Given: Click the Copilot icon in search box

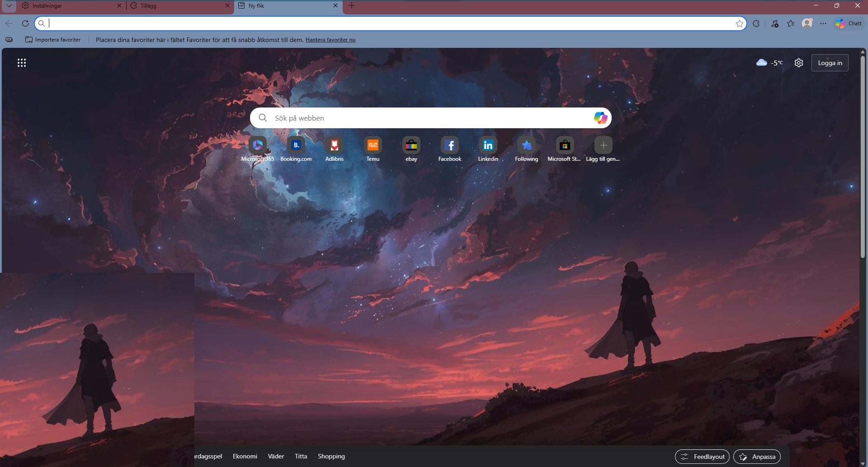Looking at the screenshot, I should (600, 118).
